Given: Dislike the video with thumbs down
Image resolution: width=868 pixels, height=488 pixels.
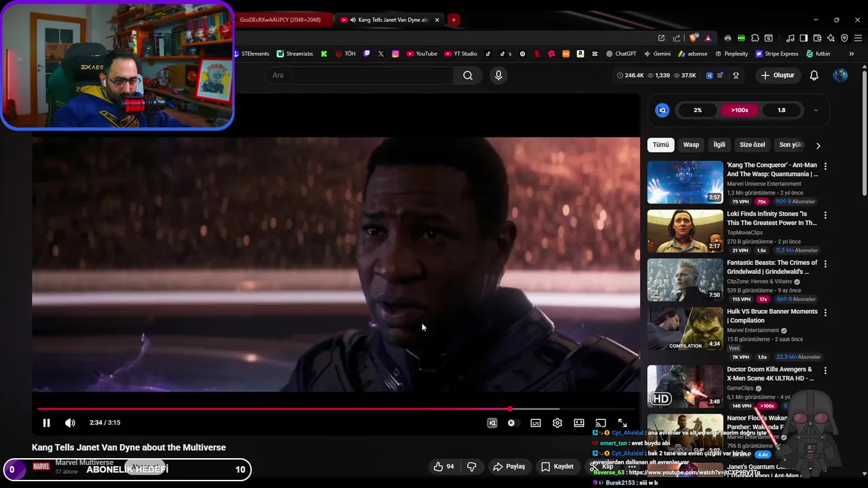Looking at the screenshot, I should coord(472,466).
